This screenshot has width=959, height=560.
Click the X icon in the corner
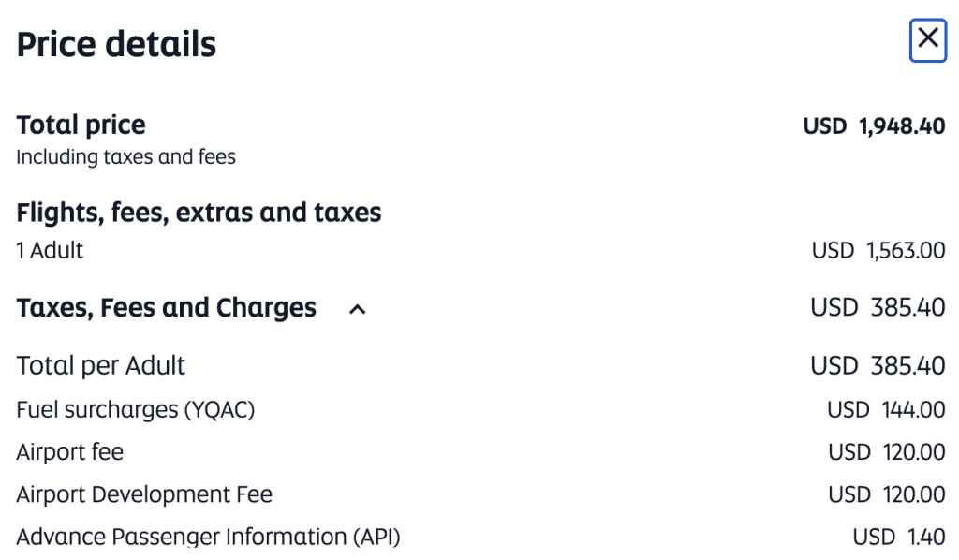click(928, 40)
